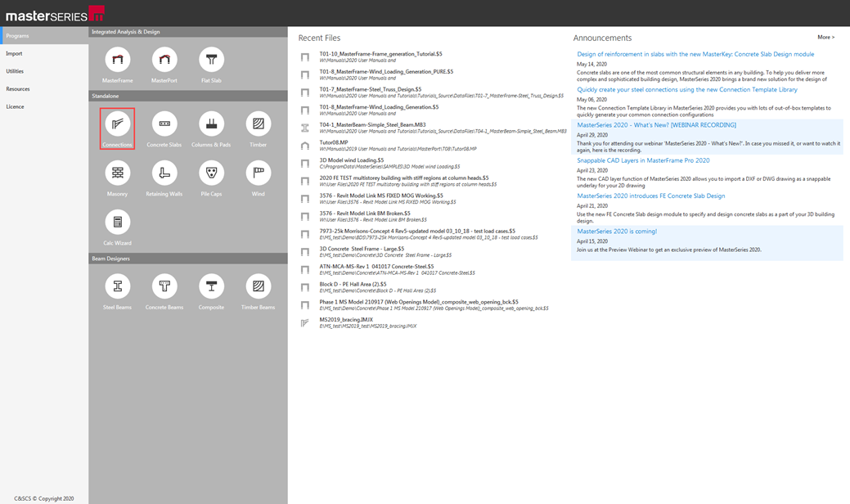Open the Calc Wizard tool
The image size is (850, 504).
(117, 223)
